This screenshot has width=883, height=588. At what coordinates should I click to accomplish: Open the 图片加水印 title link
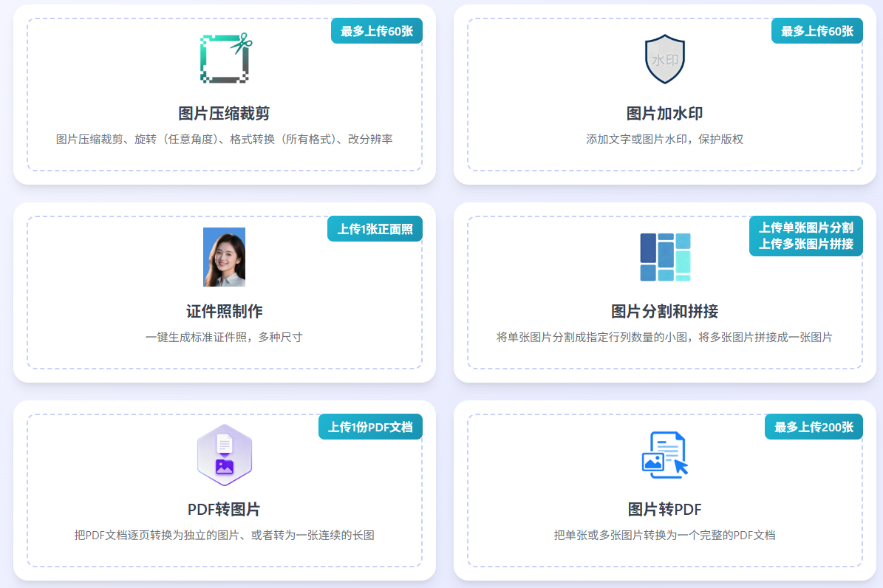coord(664,114)
